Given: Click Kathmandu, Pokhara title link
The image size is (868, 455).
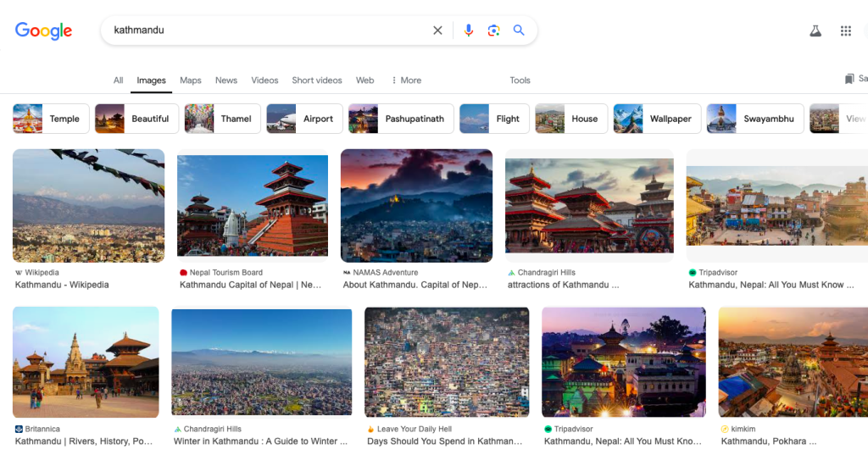Looking at the screenshot, I should (768, 441).
